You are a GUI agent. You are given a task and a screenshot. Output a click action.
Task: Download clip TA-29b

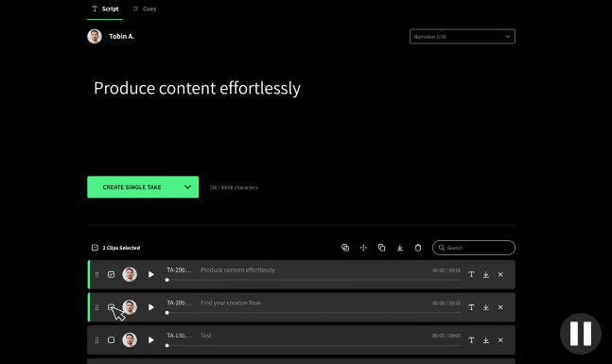point(486,275)
